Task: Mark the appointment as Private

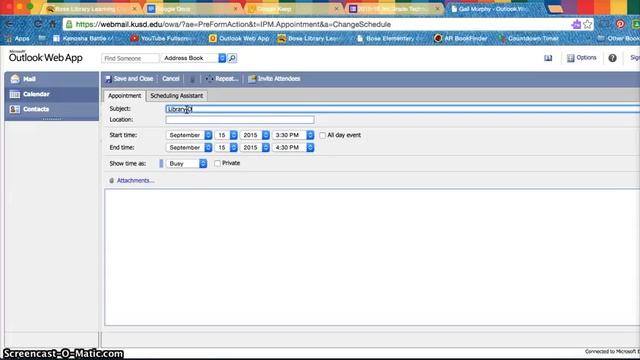Action: tap(218, 163)
